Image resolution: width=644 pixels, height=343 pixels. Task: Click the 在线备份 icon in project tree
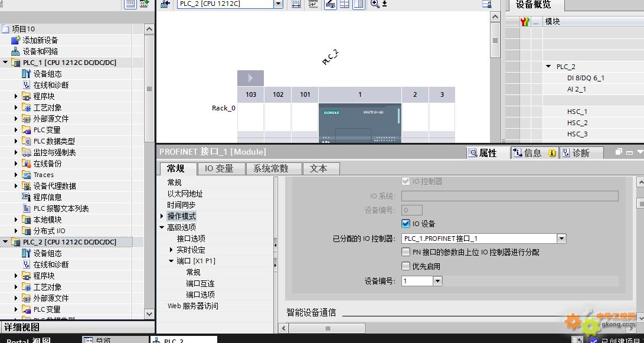pyautogui.click(x=27, y=164)
